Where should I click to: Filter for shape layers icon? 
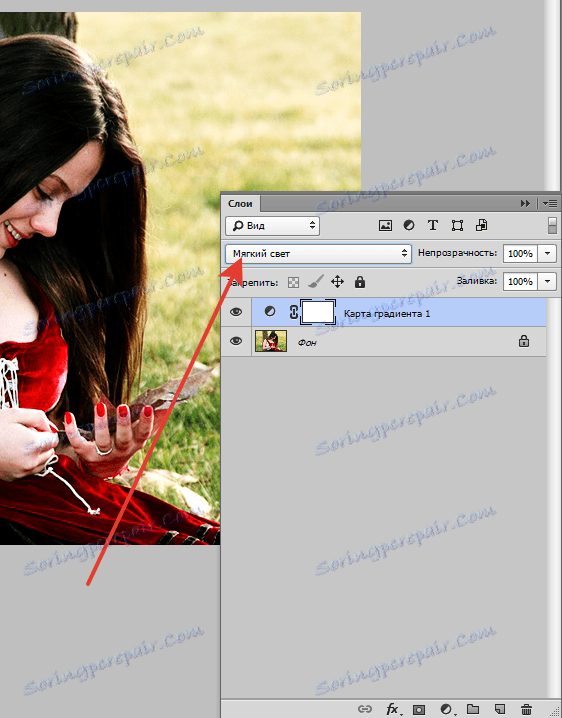click(457, 225)
